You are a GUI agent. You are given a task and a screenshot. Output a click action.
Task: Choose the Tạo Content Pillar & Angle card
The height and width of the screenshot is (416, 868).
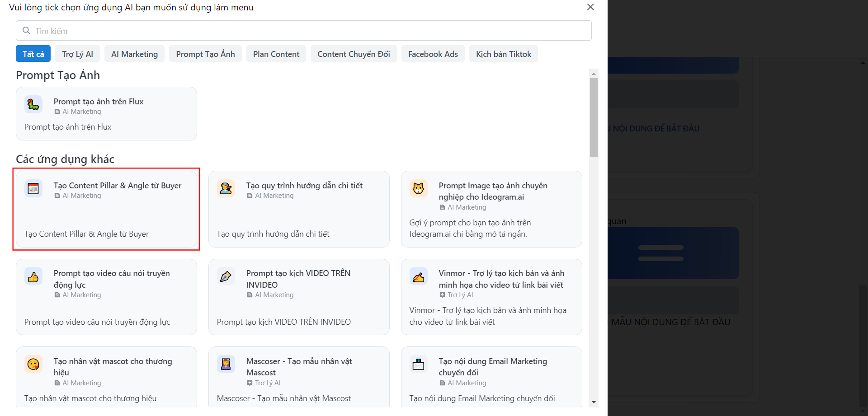tap(106, 209)
